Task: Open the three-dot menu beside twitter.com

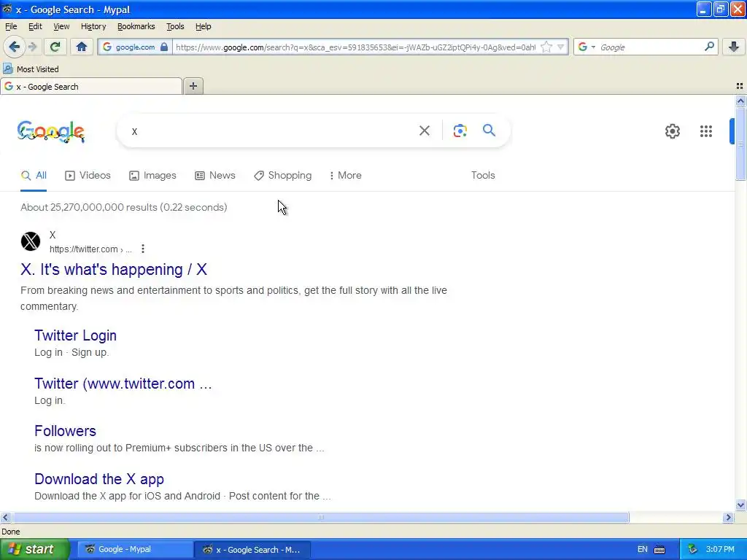Action: coord(143,249)
